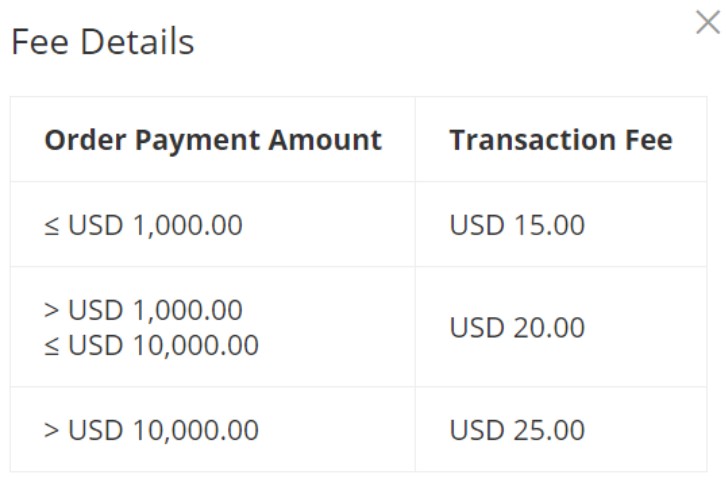Image resolution: width=726 pixels, height=485 pixels.
Task: Select the word Order in the column header
Action: click(x=85, y=139)
